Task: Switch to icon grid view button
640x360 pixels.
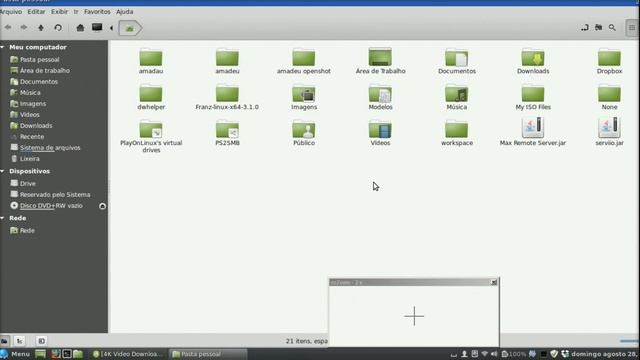Action: tap(632, 28)
